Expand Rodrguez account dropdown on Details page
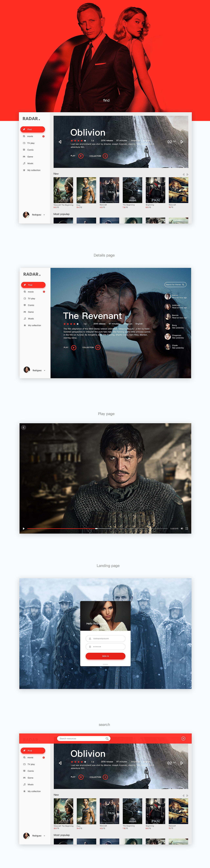The width and height of the screenshot is (210, 868). pos(45,371)
